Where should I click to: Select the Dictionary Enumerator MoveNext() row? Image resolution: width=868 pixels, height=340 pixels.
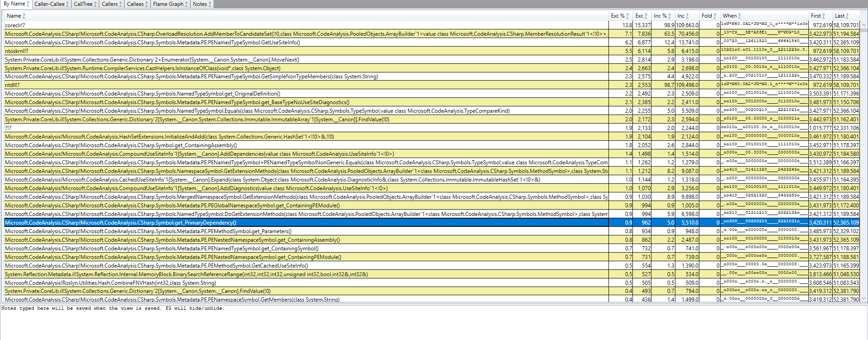coord(432,60)
